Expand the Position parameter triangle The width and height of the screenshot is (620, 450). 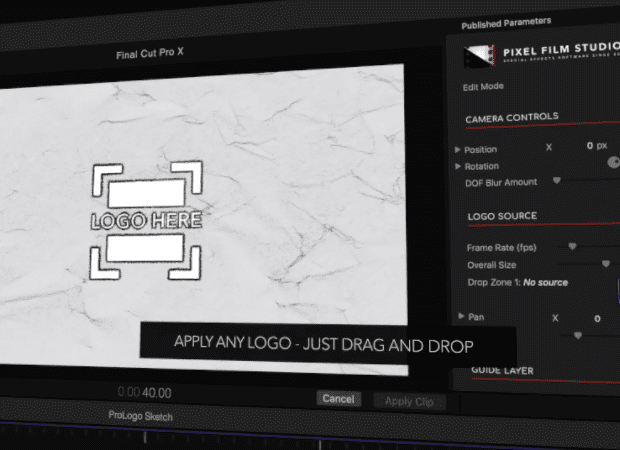(457, 149)
